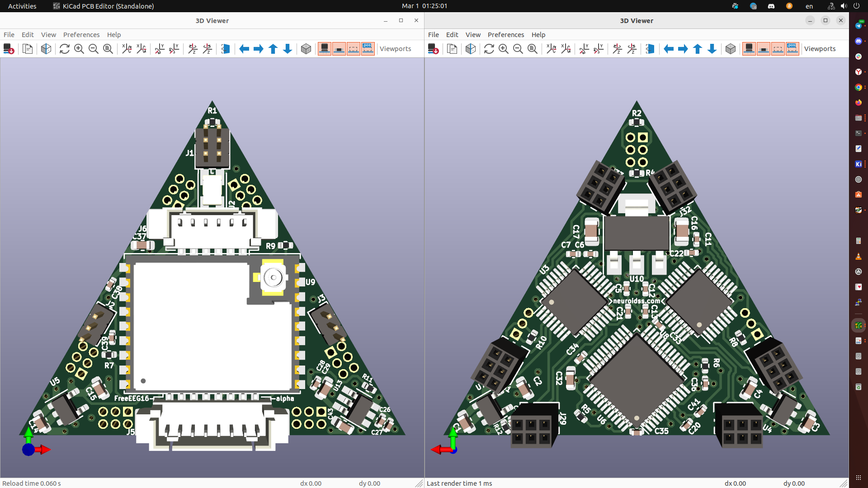Zoom to fit in left viewer toolbar
This screenshot has height=488, width=868.
[108, 49]
